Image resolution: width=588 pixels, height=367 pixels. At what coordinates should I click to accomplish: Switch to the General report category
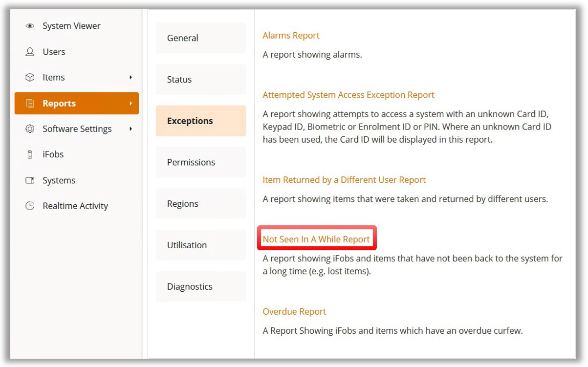tap(201, 38)
